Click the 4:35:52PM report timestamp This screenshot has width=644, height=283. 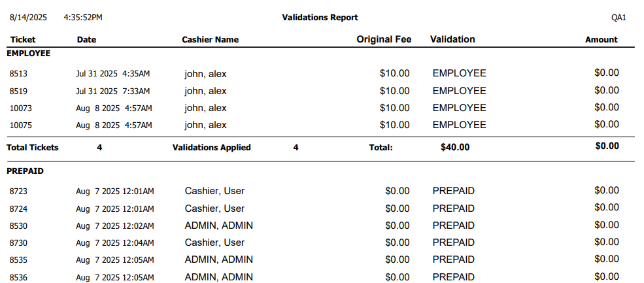click(x=83, y=18)
